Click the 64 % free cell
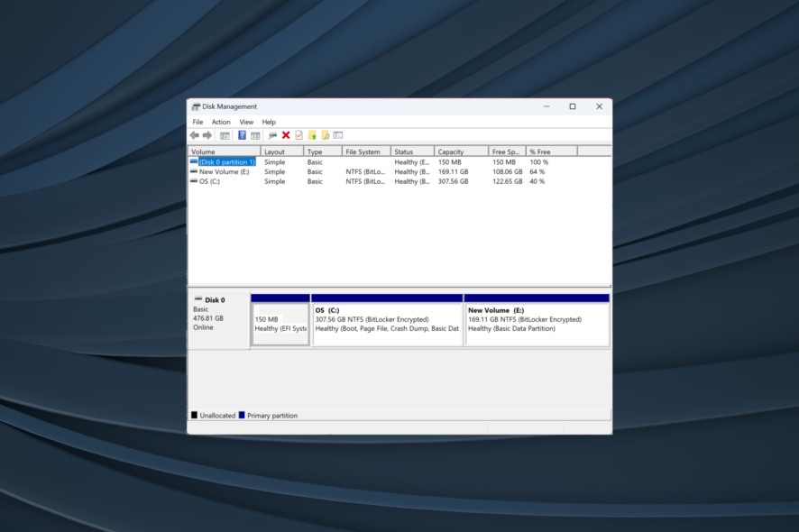This screenshot has width=799, height=532. pyautogui.click(x=537, y=171)
